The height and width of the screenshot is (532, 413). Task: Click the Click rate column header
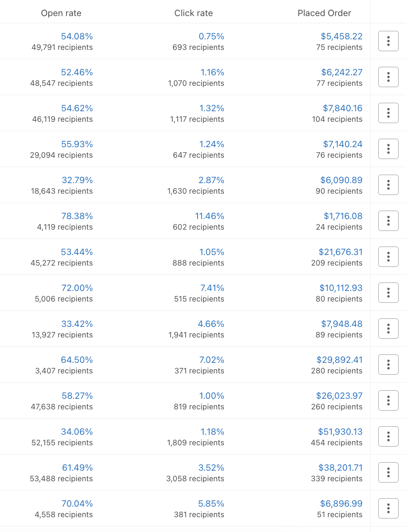(193, 13)
